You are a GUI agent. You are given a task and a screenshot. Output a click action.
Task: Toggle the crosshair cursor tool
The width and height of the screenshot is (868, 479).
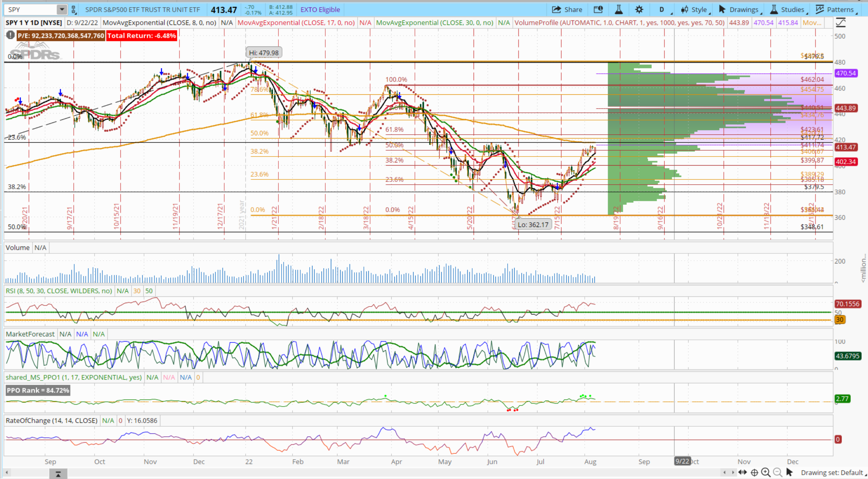point(754,472)
